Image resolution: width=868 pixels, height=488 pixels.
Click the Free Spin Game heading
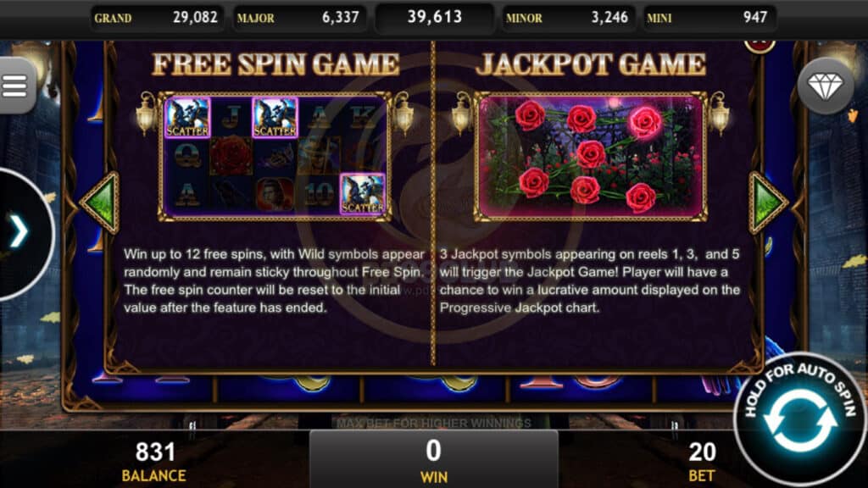point(275,64)
